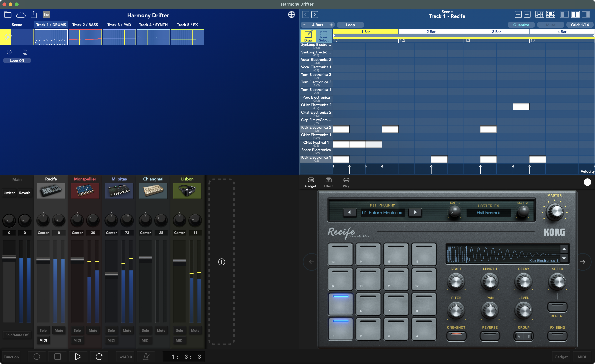Select Track 5 / FX clip

pos(187,37)
